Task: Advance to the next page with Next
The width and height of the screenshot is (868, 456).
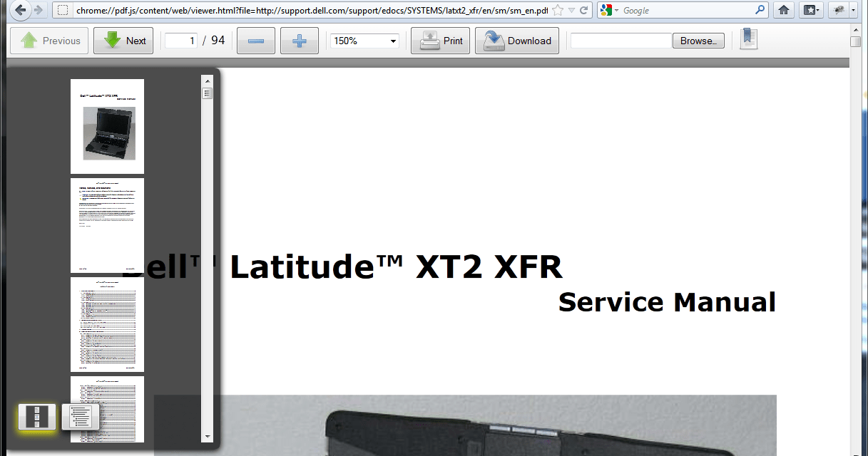Action: tap(123, 40)
